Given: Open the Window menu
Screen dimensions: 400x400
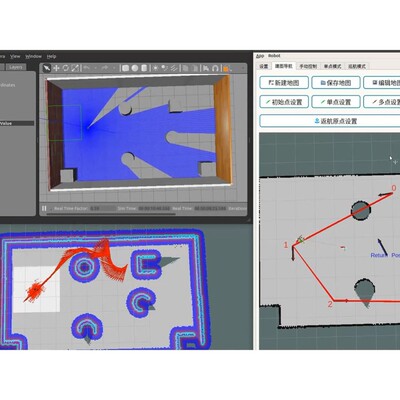Looking at the screenshot, I should click(33, 56).
